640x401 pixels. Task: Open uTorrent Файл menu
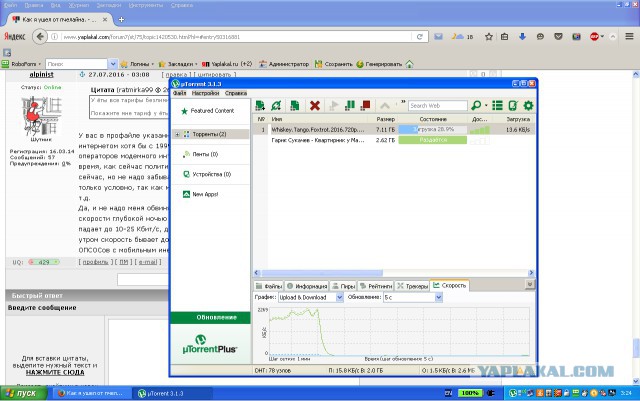[180, 93]
